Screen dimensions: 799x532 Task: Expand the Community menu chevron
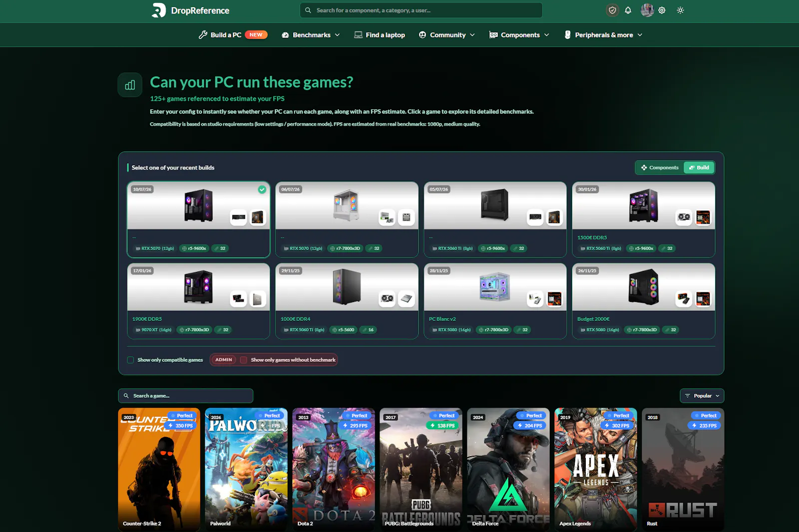coord(472,35)
